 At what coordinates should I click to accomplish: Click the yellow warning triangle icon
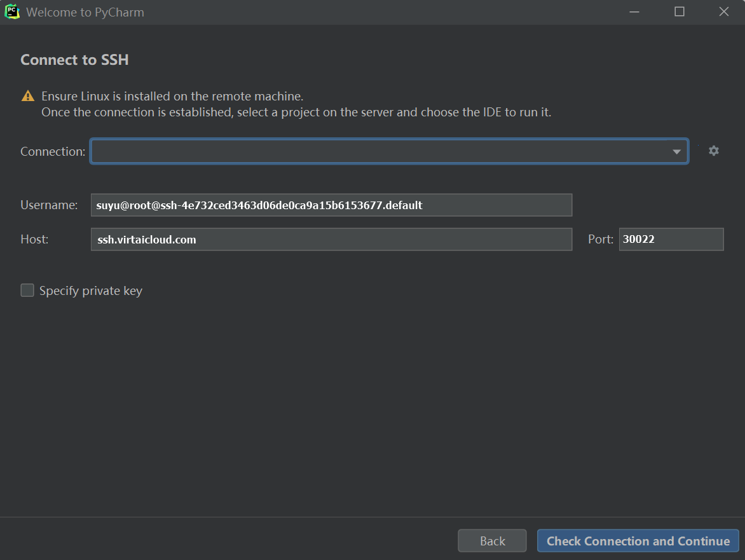28,96
